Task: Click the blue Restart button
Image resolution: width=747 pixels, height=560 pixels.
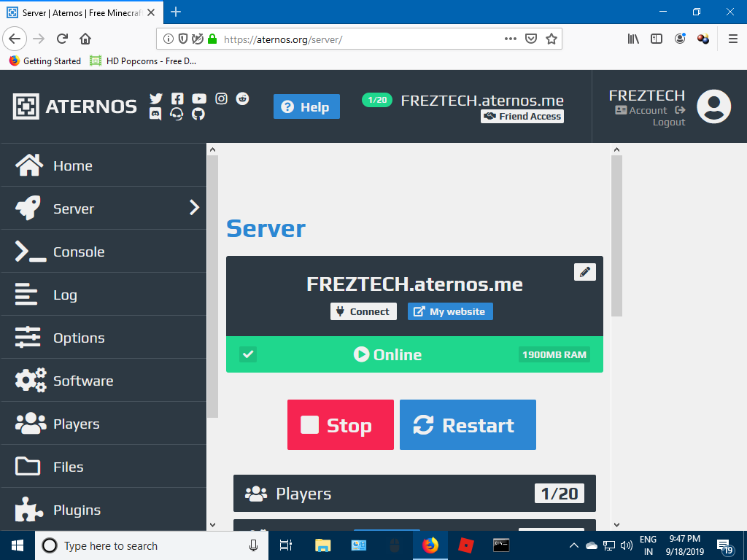Action: 468,425
